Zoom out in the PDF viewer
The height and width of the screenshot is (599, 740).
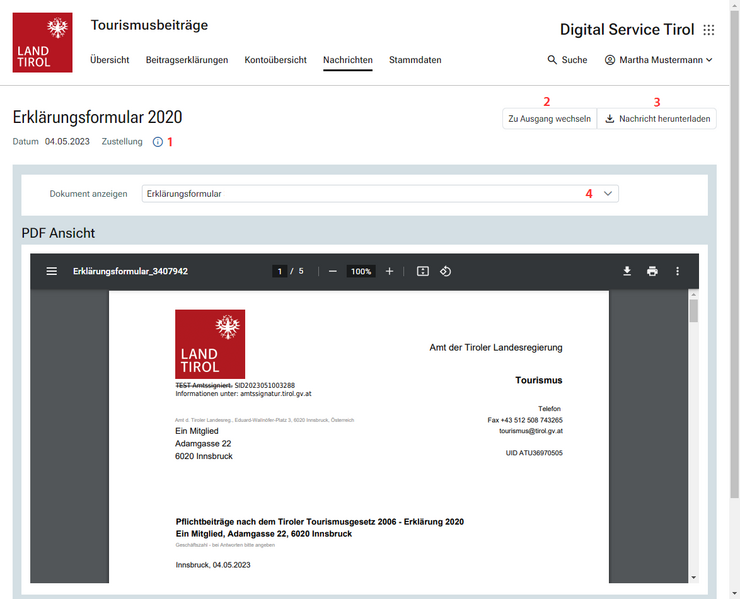click(x=333, y=271)
